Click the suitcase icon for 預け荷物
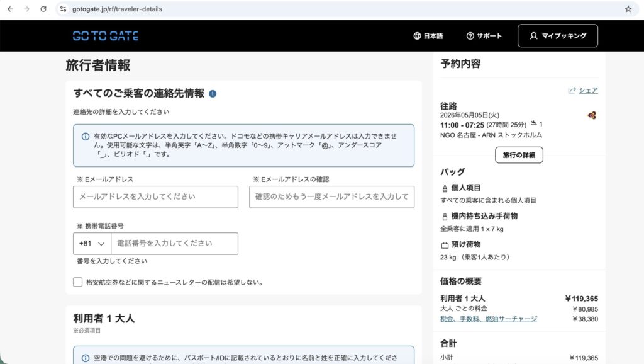This screenshot has width=644, height=364. click(444, 245)
